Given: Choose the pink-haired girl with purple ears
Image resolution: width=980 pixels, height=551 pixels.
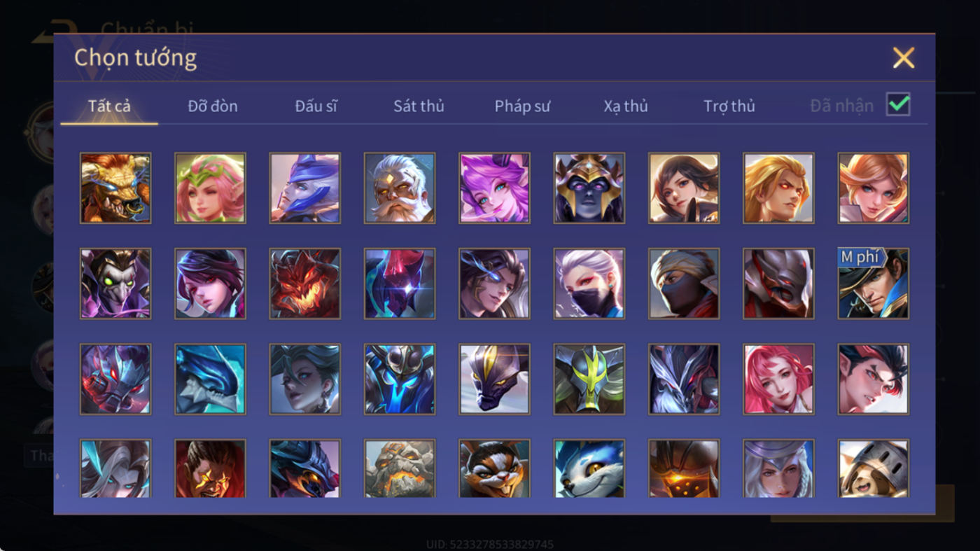Looking at the screenshot, I should pyautogui.click(x=494, y=188).
